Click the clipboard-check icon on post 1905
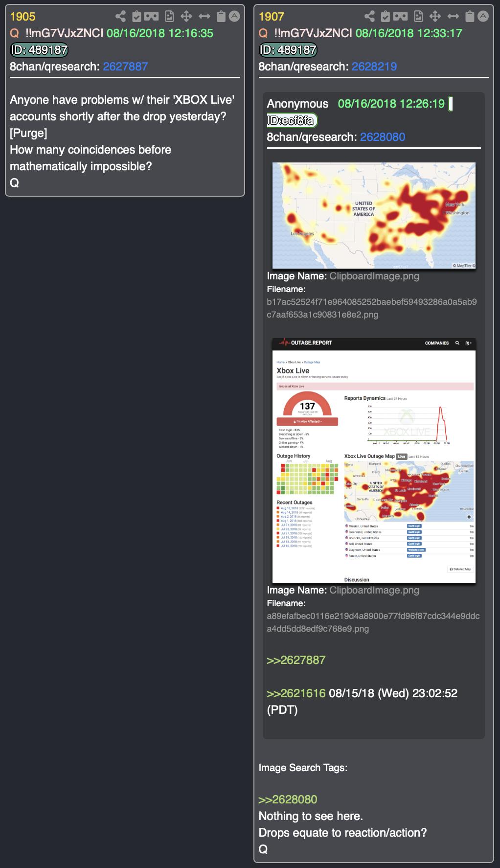 tap(136, 17)
